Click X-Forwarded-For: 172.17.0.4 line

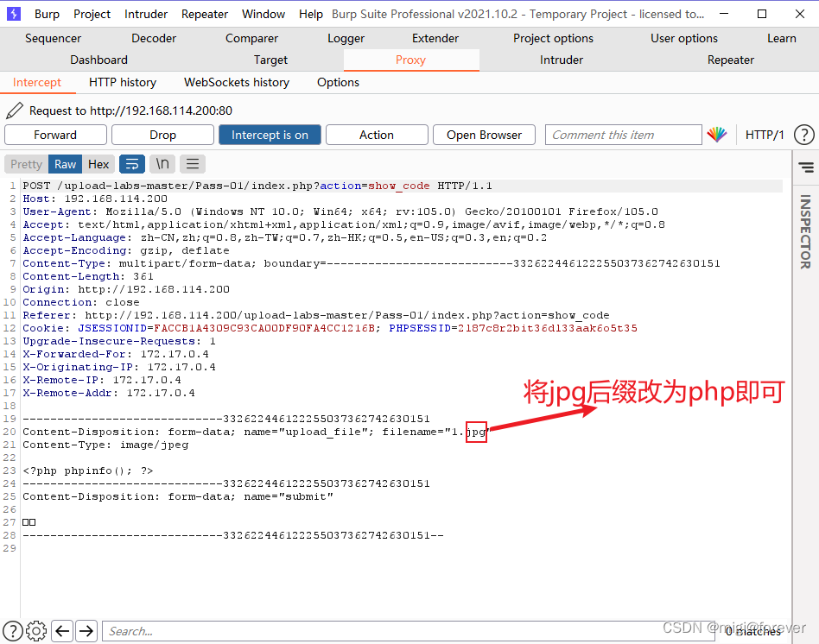116,354
